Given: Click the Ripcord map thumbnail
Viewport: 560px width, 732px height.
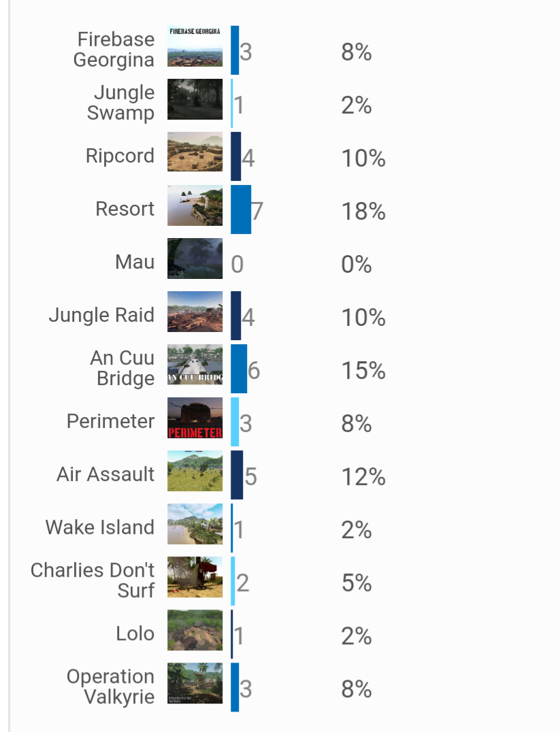Looking at the screenshot, I should tap(195, 152).
